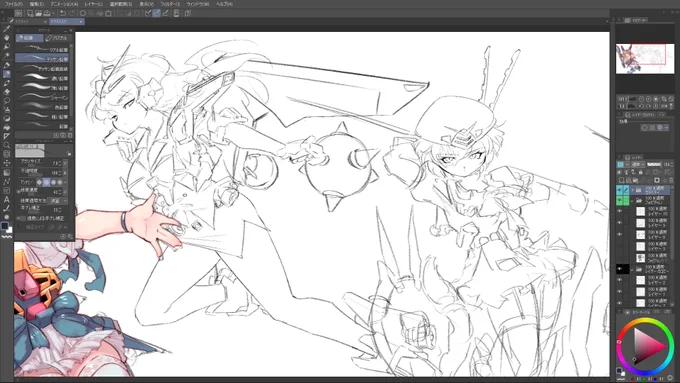
Task: Toggle eye icon of レイヤー 10 layer
Action: [620, 212]
